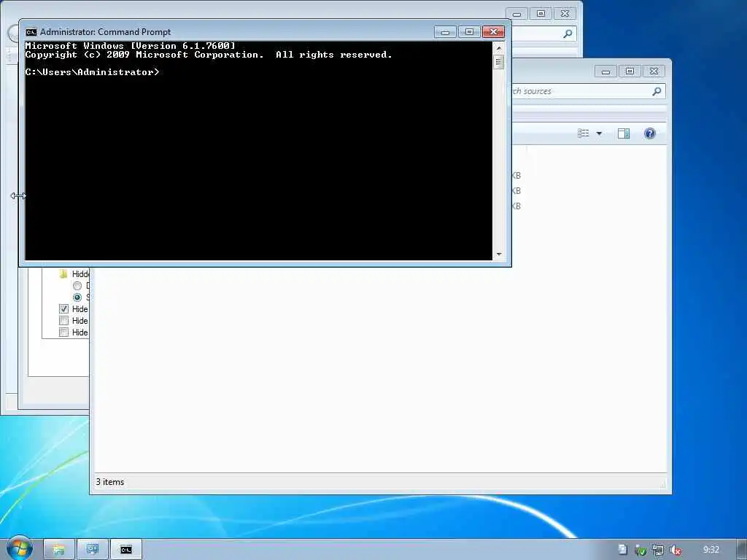Click the C:\Users\Administrator> prompt line
Viewport: 747px width, 560px height.
coord(93,72)
